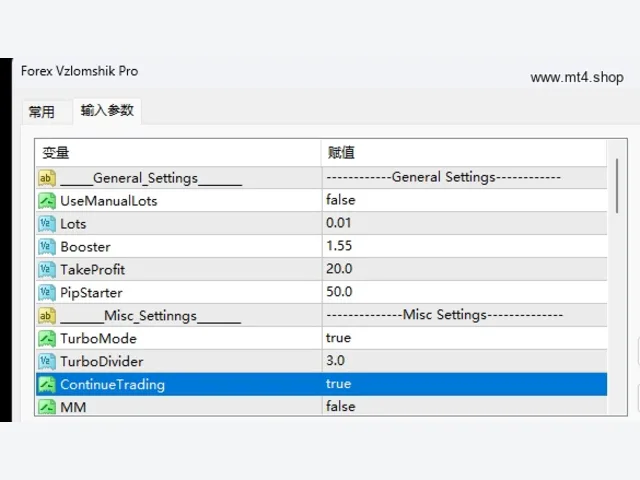Click the numeric icon next to Booster
Screen dimensions: 640x480
[x=47, y=247]
